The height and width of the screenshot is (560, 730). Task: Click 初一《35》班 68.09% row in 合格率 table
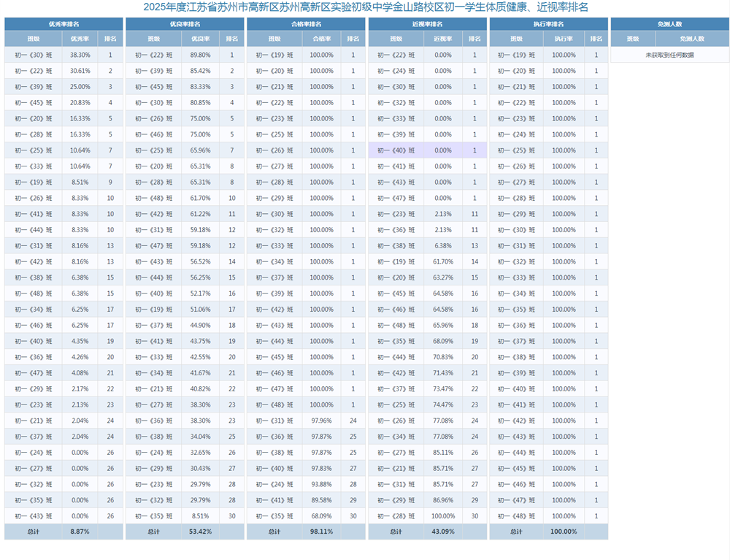306,515
